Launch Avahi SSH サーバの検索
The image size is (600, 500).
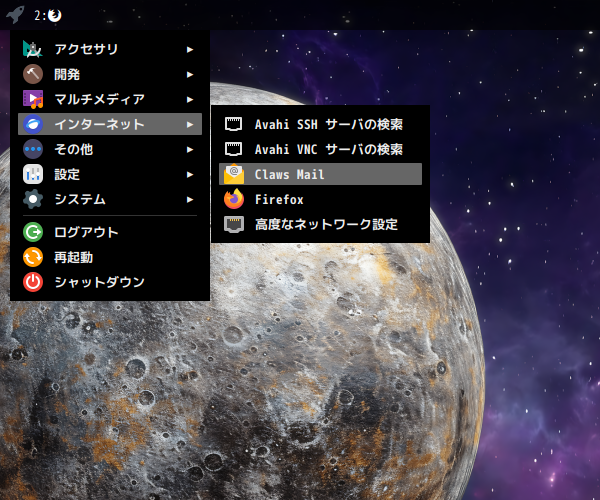(320, 124)
